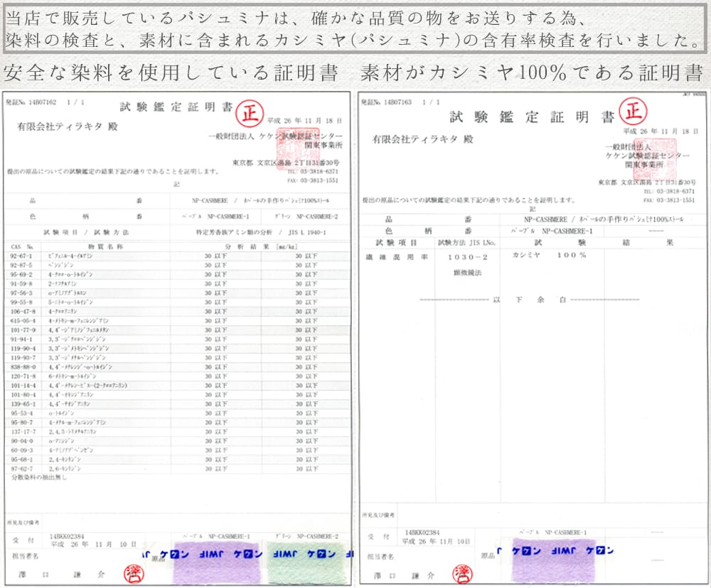
Task: Click the heading 素材がカシミヤ100%である証明書
Action: (531, 73)
